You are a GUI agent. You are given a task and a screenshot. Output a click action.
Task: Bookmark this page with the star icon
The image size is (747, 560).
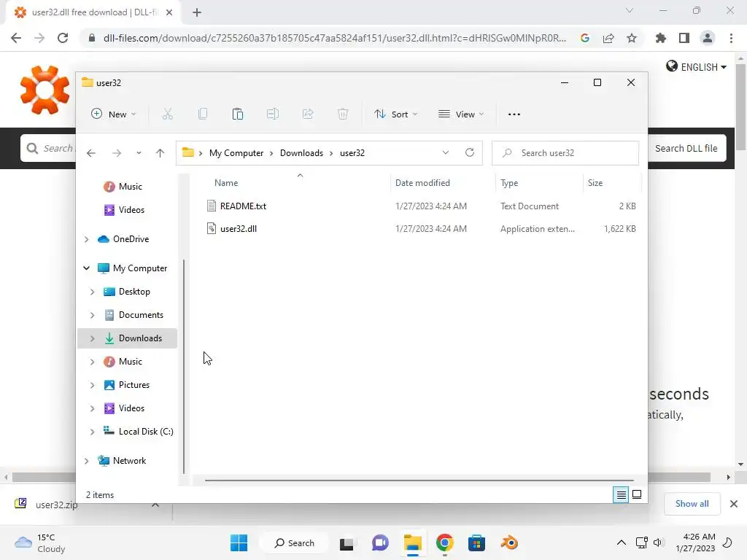(631, 38)
